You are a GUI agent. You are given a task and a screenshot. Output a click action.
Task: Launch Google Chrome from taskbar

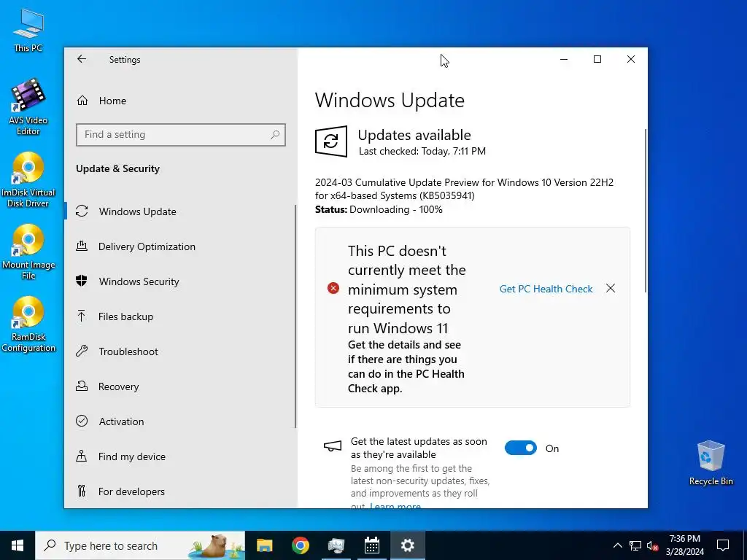pos(300,545)
